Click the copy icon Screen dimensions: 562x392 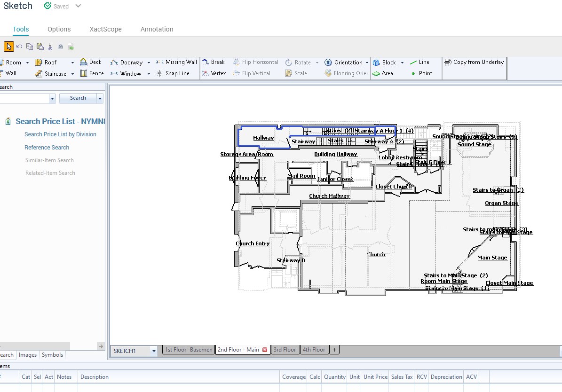click(30, 47)
